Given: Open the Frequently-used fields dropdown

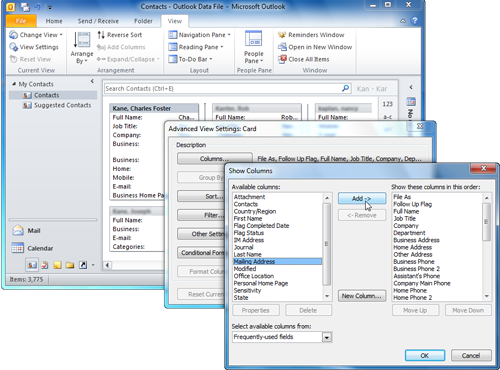Looking at the screenshot, I should click(327, 337).
